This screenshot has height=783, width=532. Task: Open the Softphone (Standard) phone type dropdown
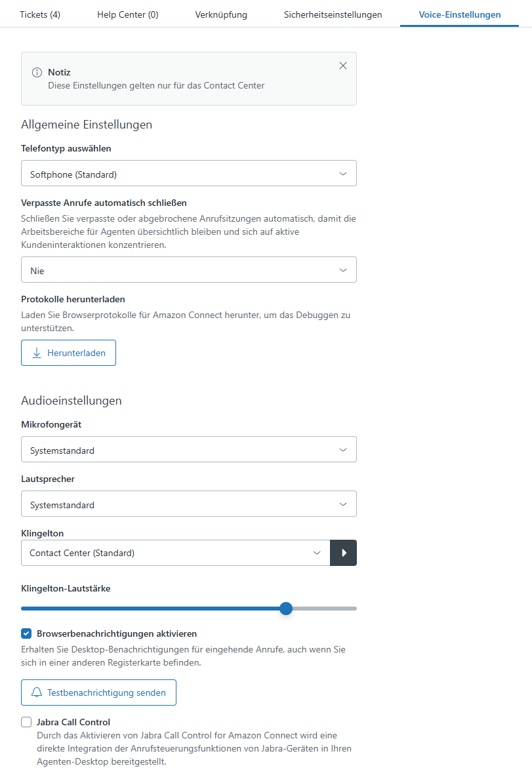coord(189,173)
